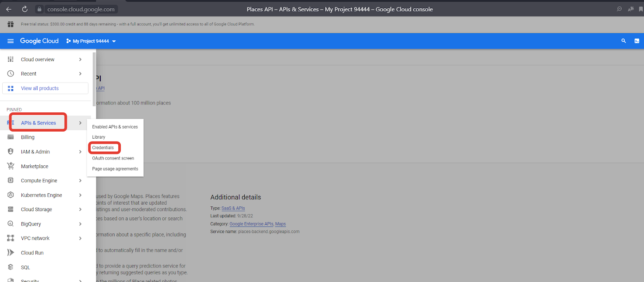Open IAM & Admin menu item
644x282 pixels.
pos(35,152)
